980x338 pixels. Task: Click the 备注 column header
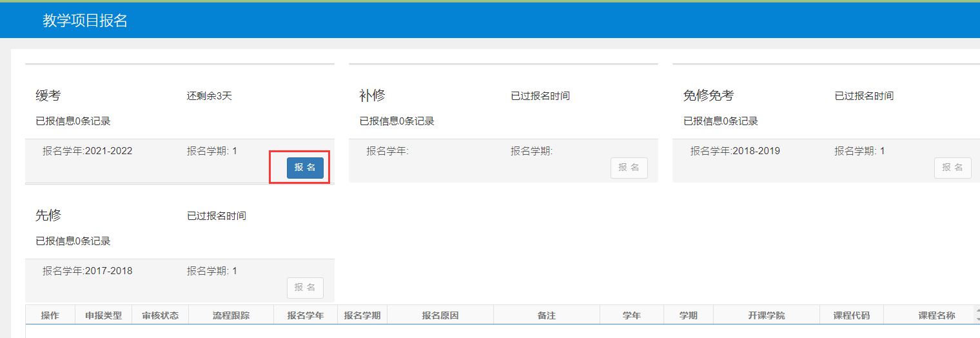[x=546, y=315]
